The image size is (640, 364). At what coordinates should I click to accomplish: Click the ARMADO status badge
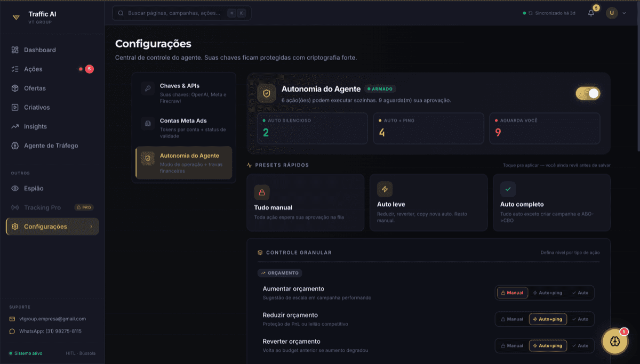(x=381, y=89)
